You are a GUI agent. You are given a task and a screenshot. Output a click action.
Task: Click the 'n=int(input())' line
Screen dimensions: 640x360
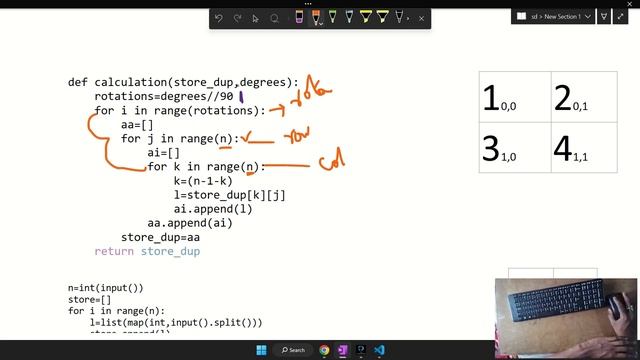(x=106, y=288)
